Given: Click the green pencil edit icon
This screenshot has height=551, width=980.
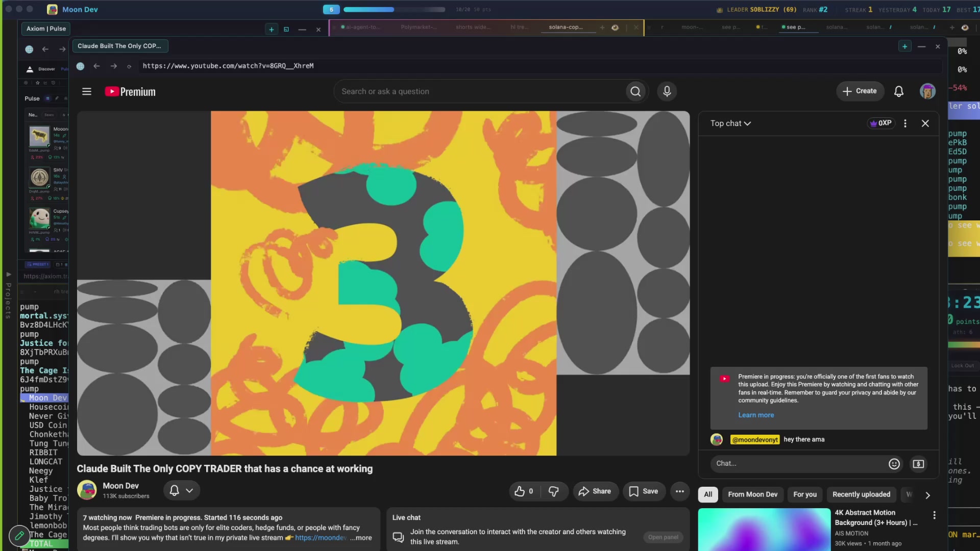Looking at the screenshot, I should [x=19, y=535].
